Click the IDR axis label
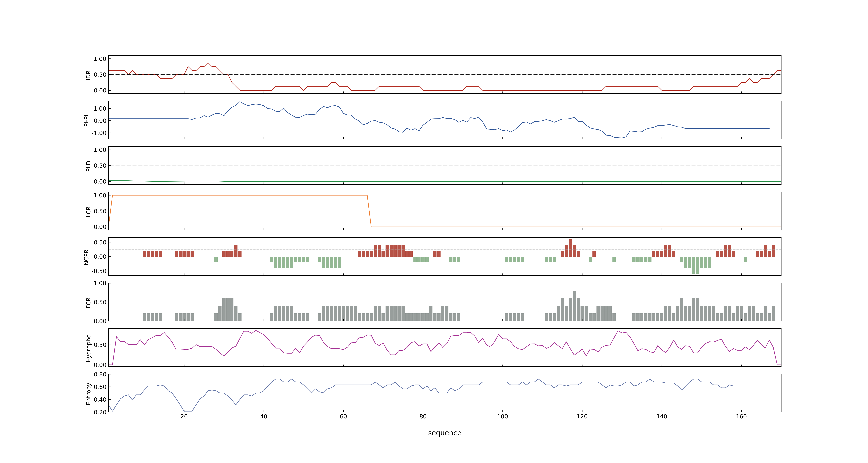 click(x=88, y=75)
